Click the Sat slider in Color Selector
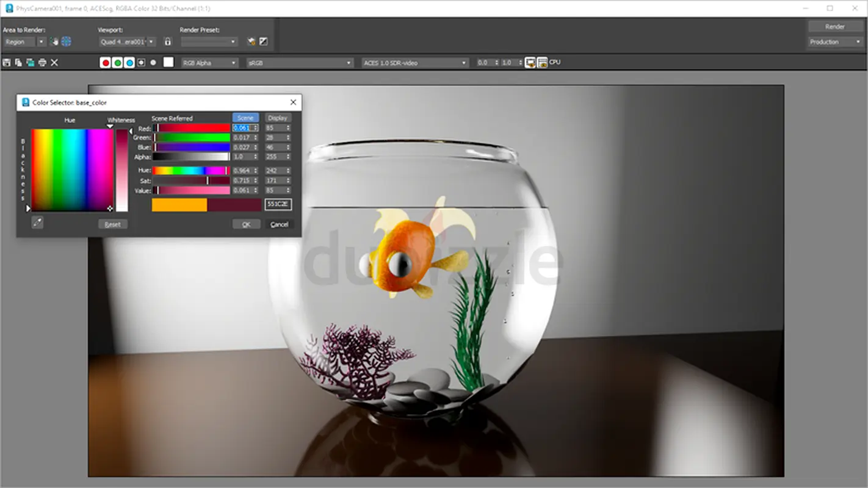Viewport: 868px width, 488px height. 191,181
